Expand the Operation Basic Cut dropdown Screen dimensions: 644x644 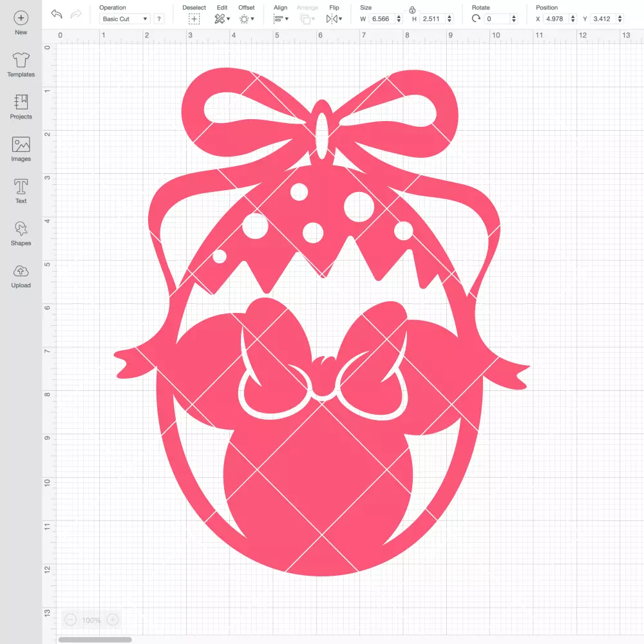[x=125, y=19]
